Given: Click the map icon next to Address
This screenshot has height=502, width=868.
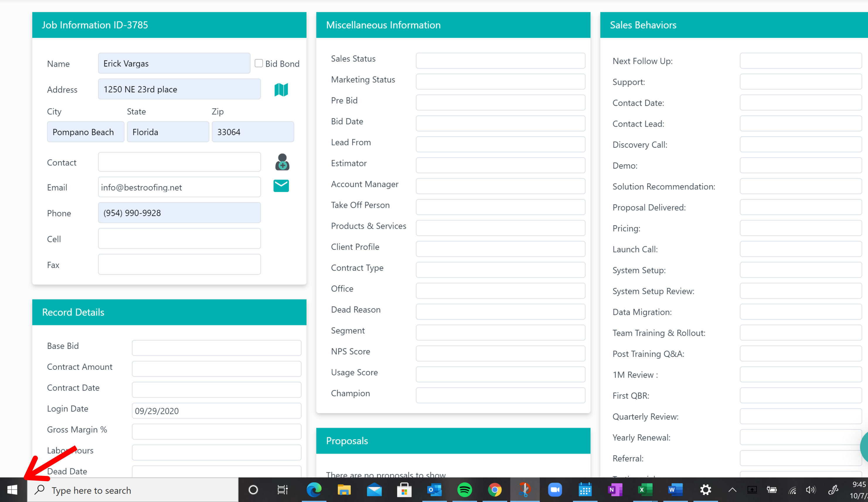Looking at the screenshot, I should click(x=281, y=90).
